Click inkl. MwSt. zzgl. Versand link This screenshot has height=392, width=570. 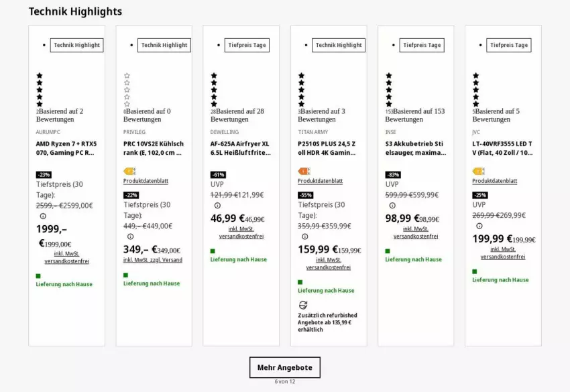point(152,260)
